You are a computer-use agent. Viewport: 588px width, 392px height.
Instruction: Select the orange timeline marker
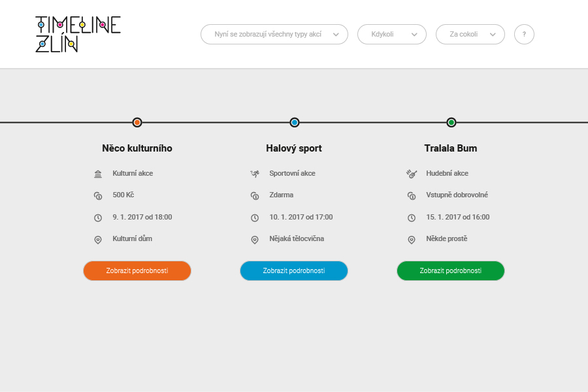(x=137, y=122)
